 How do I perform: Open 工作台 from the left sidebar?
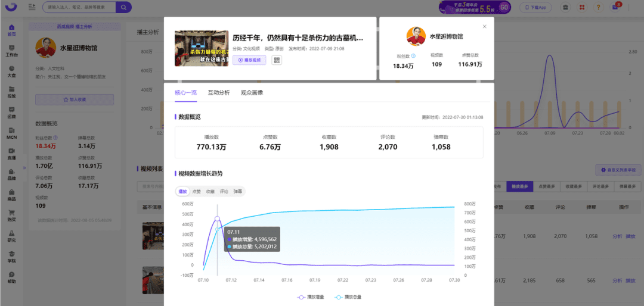[x=11, y=51]
